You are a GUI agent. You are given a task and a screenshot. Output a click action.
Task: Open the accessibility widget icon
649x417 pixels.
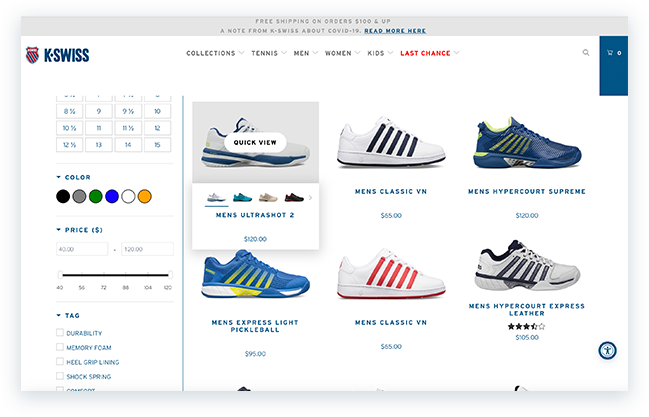[607, 350]
